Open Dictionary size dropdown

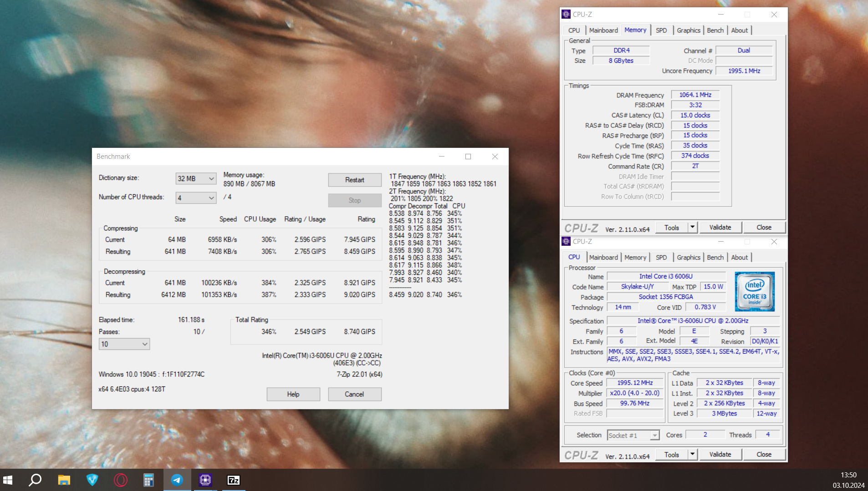[x=196, y=178]
